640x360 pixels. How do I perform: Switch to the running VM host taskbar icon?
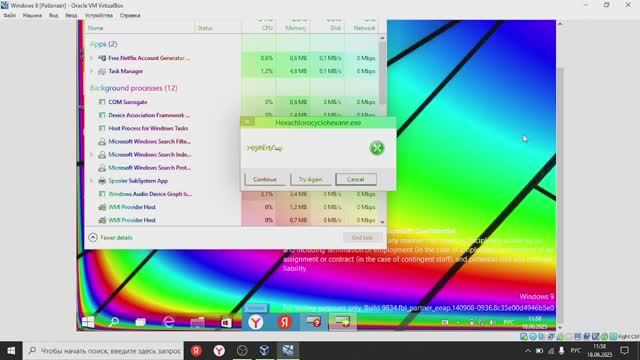click(288, 351)
